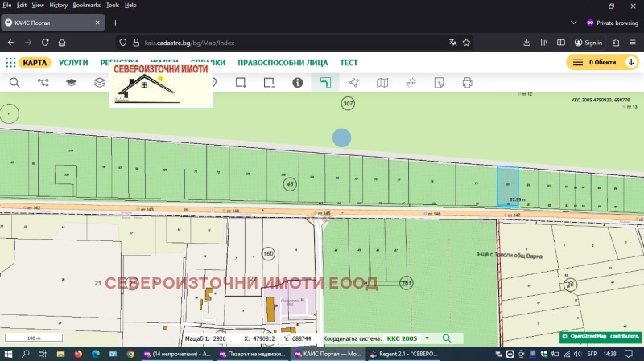This screenshot has width=644, height=361.
Task: Open the map layers tool
Action: 71,82
